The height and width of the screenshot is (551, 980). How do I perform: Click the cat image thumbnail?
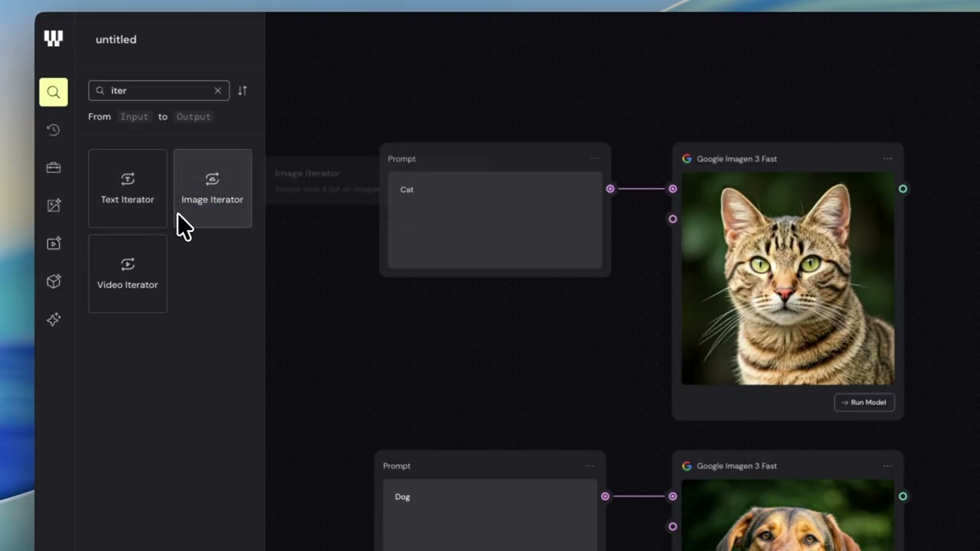[788, 279]
